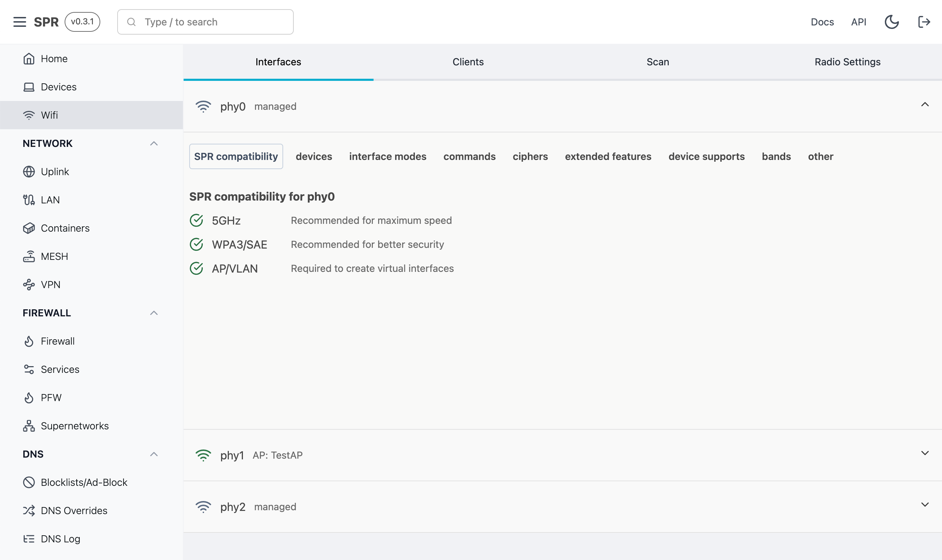Click the 5GHz check circle icon
Image resolution: width=942 pixels, height=560 pixels.
[197, 220]
